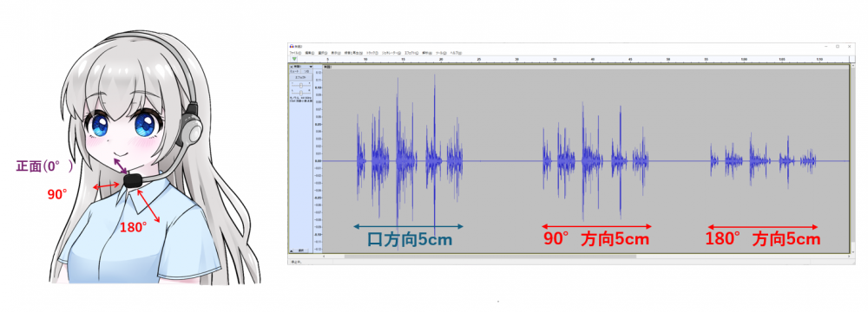Click the track gain slider handle
The width and height of the screenshot is (868, 312).
(301, 85)
